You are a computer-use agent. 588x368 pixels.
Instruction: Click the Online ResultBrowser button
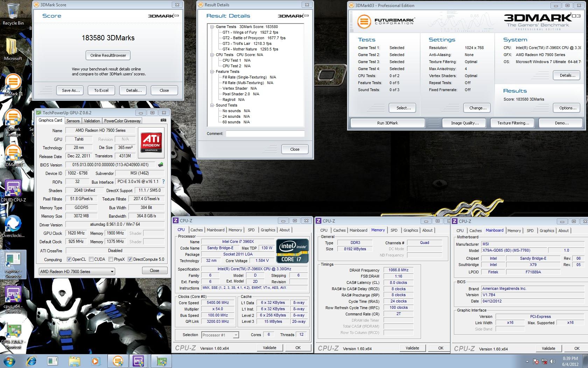click(108, 55)
